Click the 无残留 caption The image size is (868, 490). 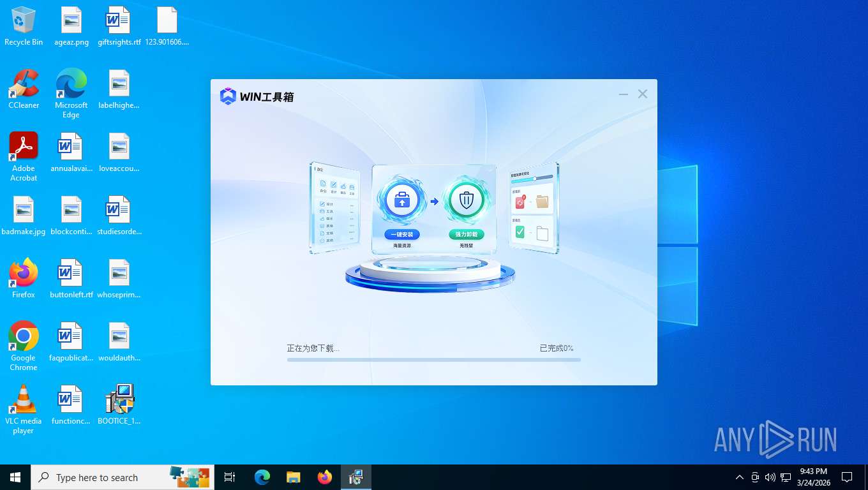(x=467, y=246)
